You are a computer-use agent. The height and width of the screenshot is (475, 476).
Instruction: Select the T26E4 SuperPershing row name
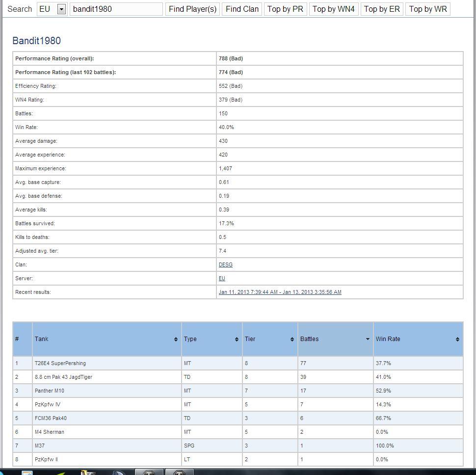pos(60,363)
